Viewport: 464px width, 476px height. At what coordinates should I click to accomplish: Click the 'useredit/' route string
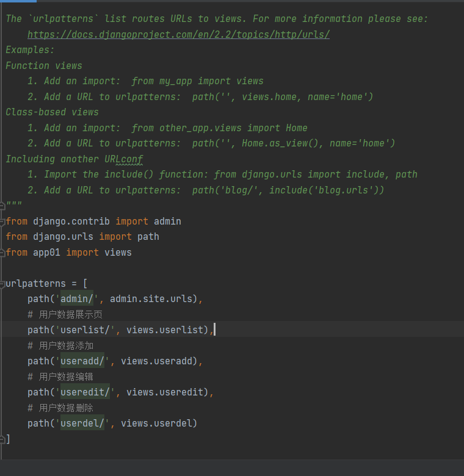pyautogui.click(x=85, y=392)
